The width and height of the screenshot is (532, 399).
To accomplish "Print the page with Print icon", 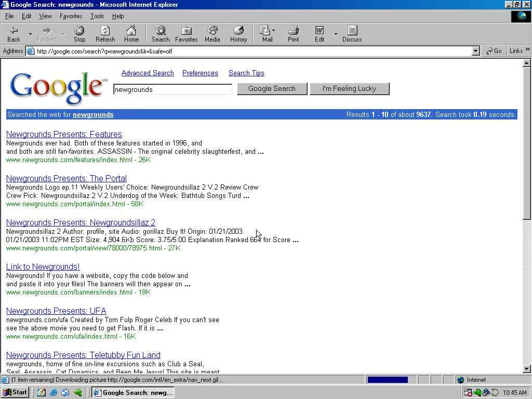I will coord(294,34).
